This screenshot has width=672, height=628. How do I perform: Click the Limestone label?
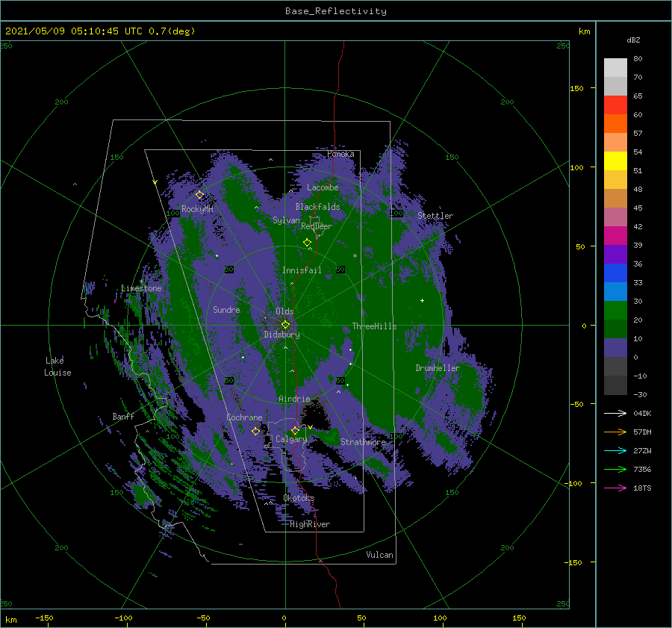click(141, 288)
